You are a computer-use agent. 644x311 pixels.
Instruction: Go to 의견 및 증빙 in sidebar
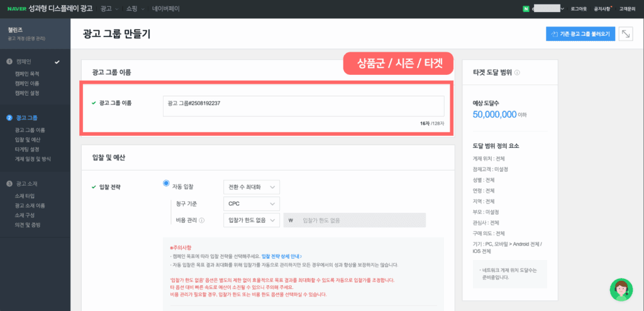pyautogui.click(x=27, y=225)
